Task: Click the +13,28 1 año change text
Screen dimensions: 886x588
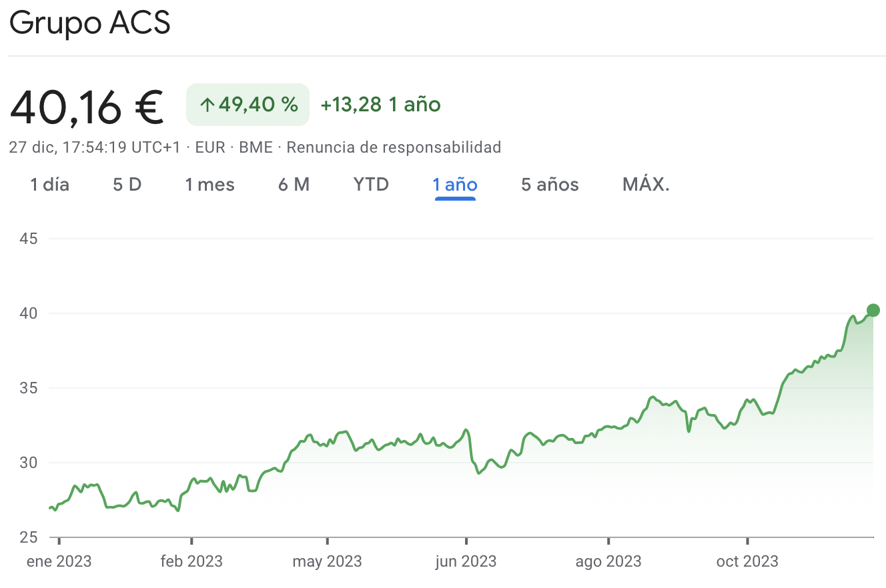Action: [380, 105]
